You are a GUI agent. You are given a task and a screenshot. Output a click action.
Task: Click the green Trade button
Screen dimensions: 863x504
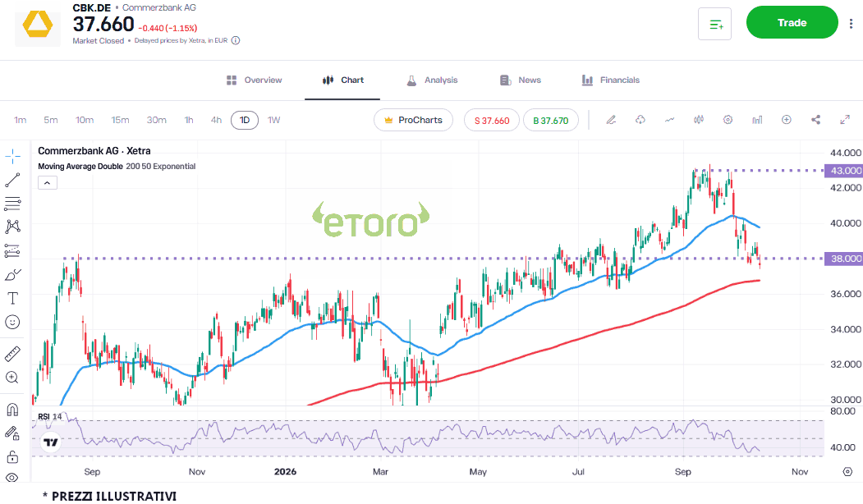point(792,22)
